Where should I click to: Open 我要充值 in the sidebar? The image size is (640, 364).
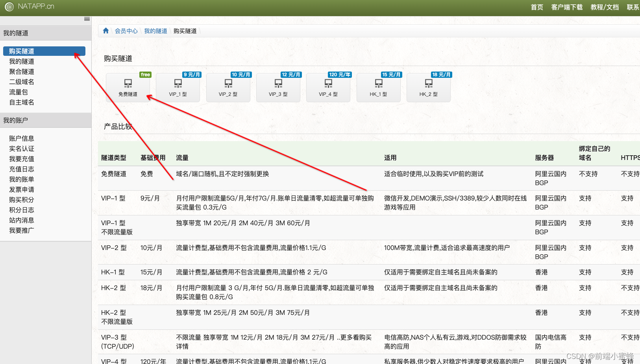22,159
